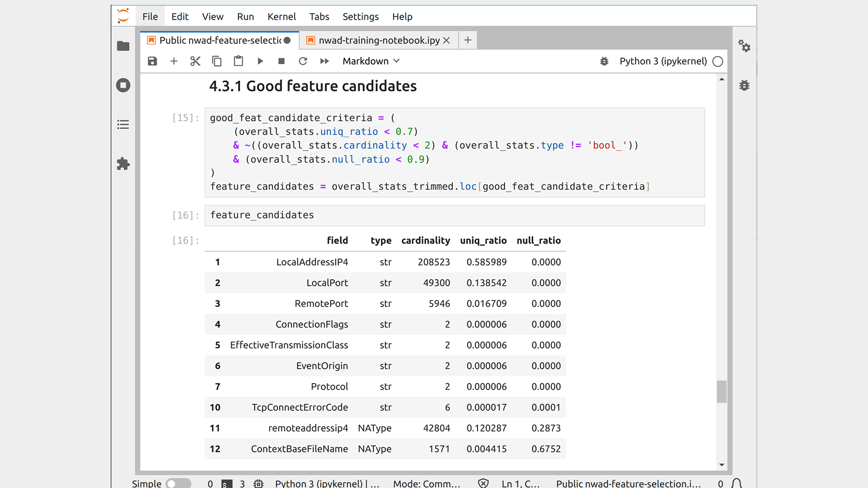The width and height of the screenshot is (868, 488).
Task: Insert a new cell below with plus icon
Action: tap(174, 61)
